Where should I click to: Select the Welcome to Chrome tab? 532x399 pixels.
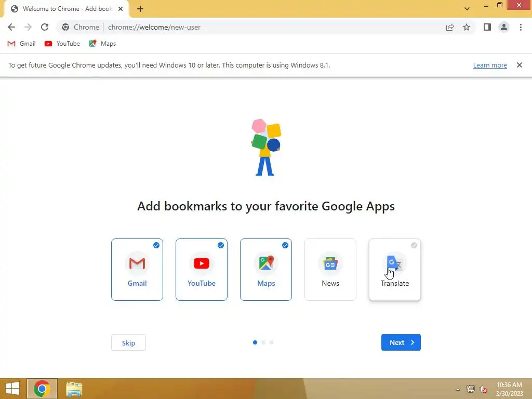66,9
